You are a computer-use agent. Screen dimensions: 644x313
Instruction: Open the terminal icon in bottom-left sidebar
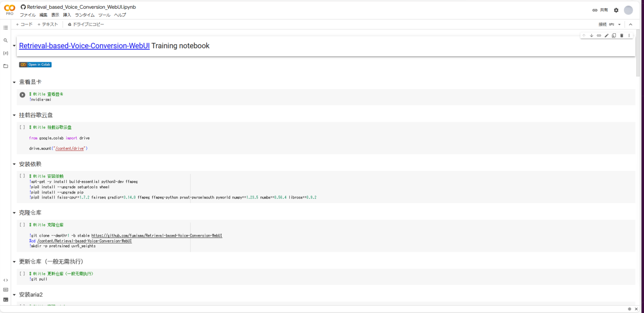pyautogui.click(x=5, y=300)
